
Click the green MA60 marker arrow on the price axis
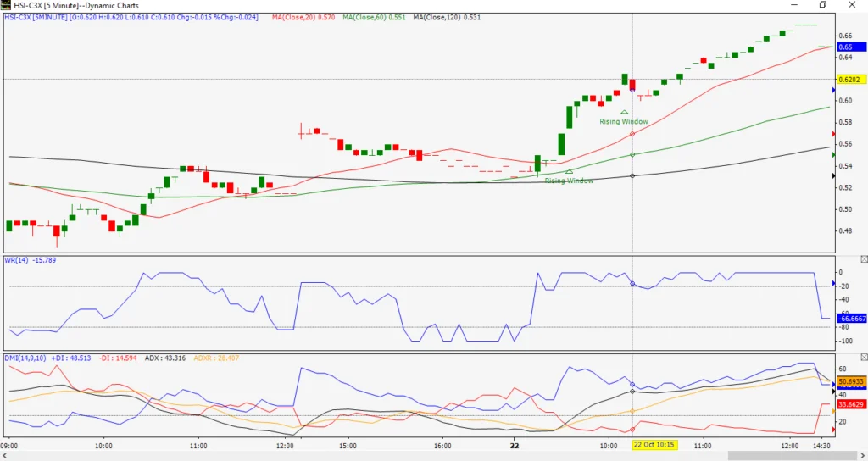(834, 155)
